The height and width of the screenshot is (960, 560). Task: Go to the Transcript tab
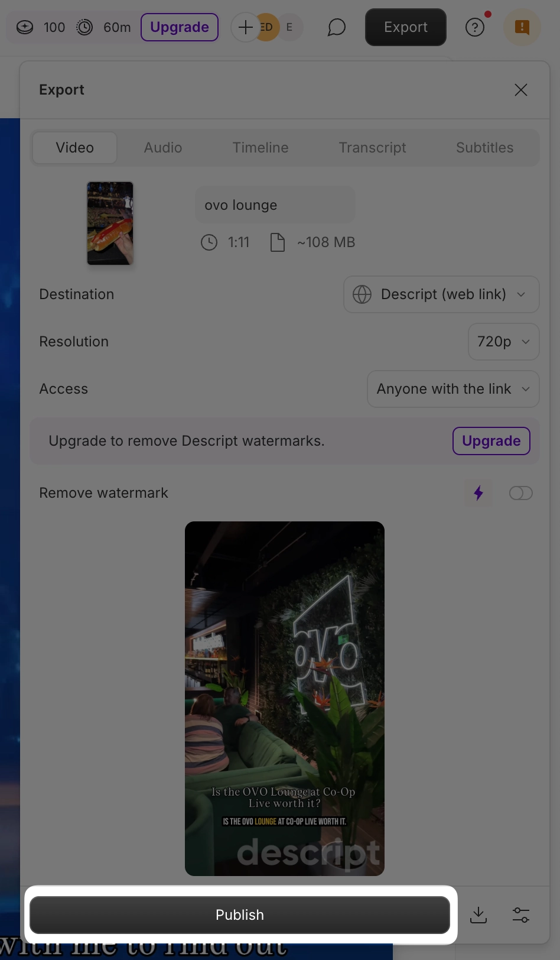click(x=373, y=147)
